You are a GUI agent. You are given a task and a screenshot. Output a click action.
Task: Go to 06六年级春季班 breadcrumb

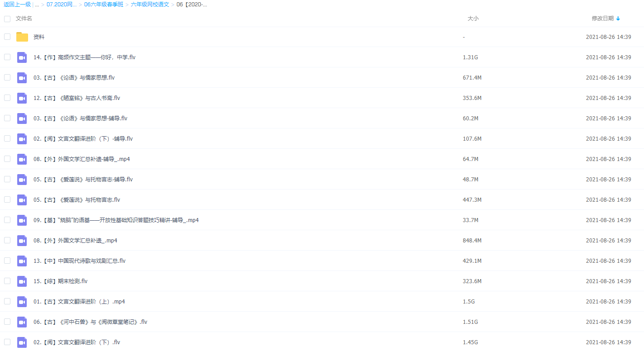pos(103,5)
